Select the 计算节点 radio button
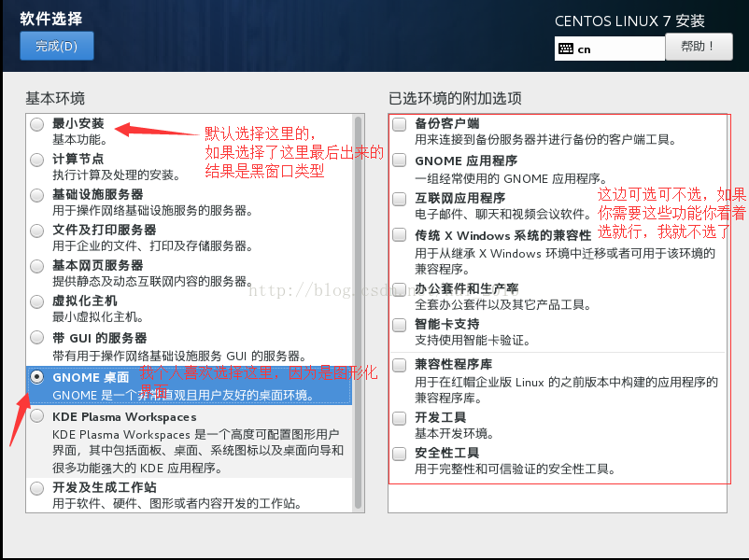 tap(36, 160)
